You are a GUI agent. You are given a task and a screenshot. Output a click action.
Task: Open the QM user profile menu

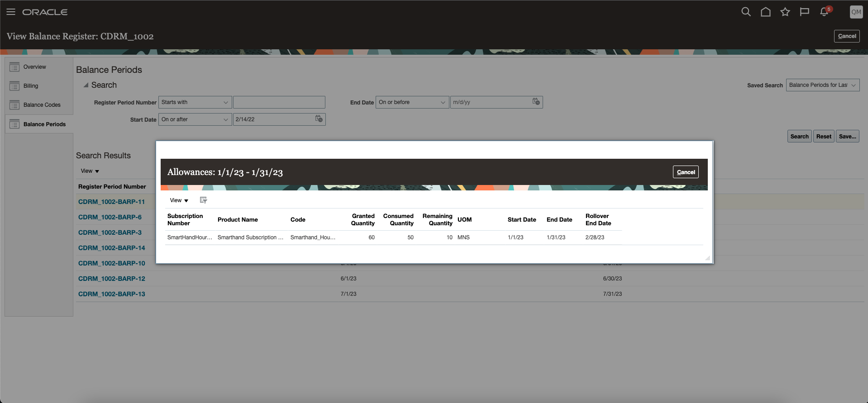click(x=856, y=12)
